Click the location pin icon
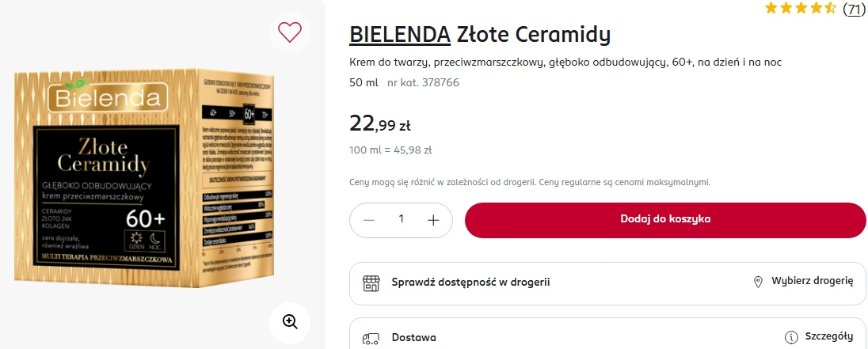The image size is (868, 349). (x=758, y=283)
